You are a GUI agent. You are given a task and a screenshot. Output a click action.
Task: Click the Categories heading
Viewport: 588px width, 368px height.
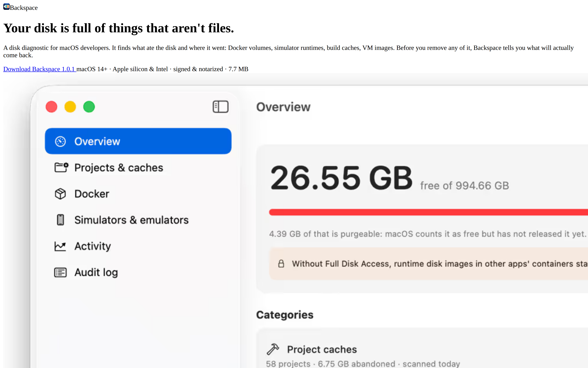(285, 315)
